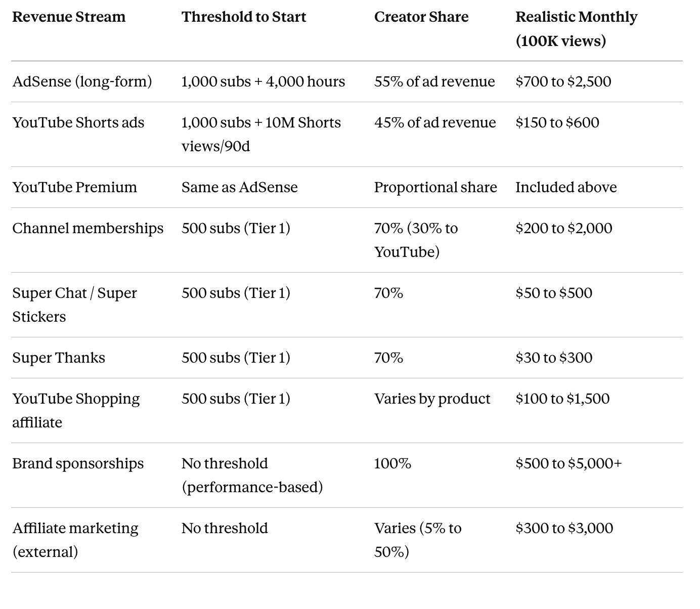Click the Realistic Monthly (100K views) header
Screen dimensions: 700x609
[576, 29]
